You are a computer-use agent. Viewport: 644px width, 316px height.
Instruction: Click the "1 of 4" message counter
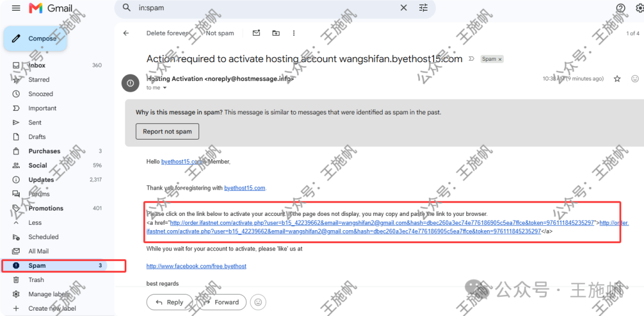coord(633,33)
